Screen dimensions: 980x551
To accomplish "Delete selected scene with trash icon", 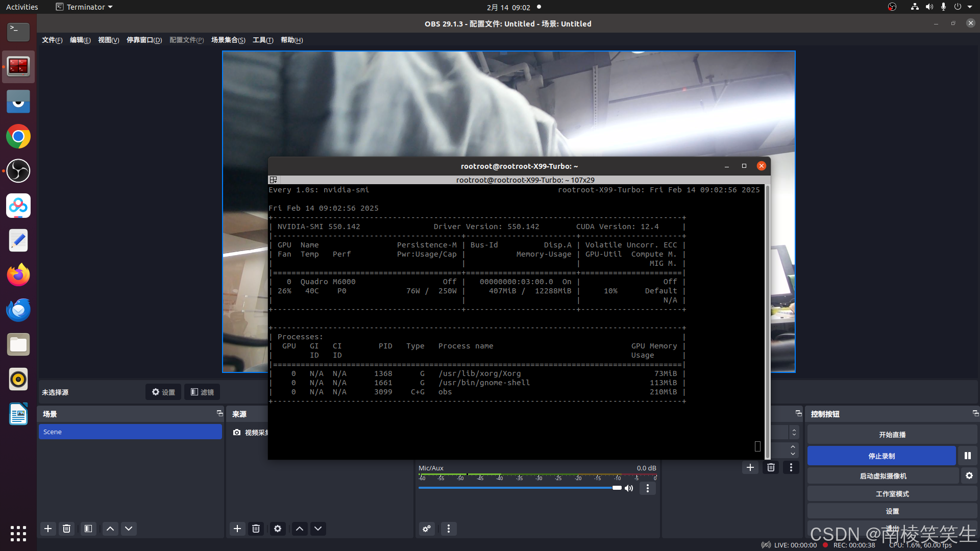I will 66,529.
